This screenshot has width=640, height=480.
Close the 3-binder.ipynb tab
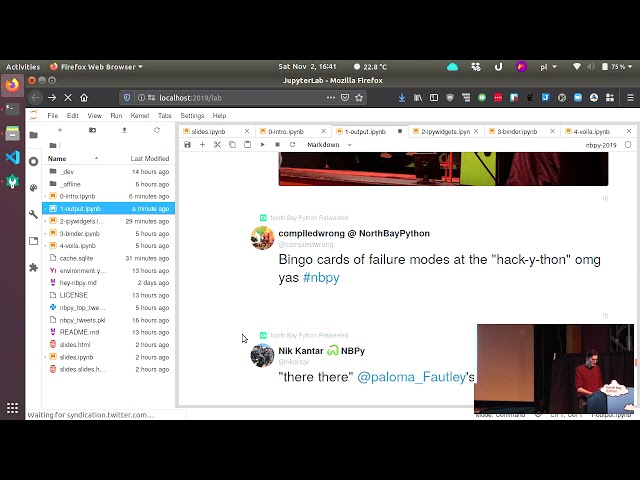click(552, 131)
